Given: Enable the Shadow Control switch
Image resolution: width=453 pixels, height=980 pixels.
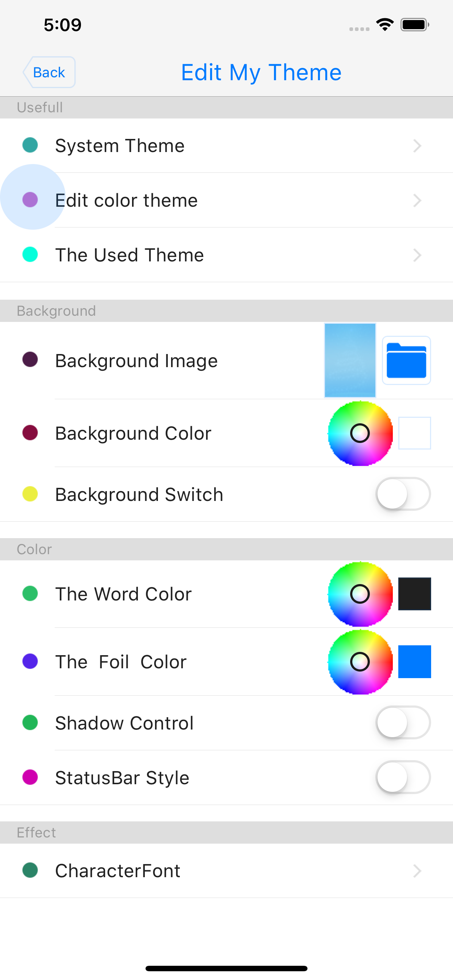Looking at the screenshot, I should tap(403, 723).
